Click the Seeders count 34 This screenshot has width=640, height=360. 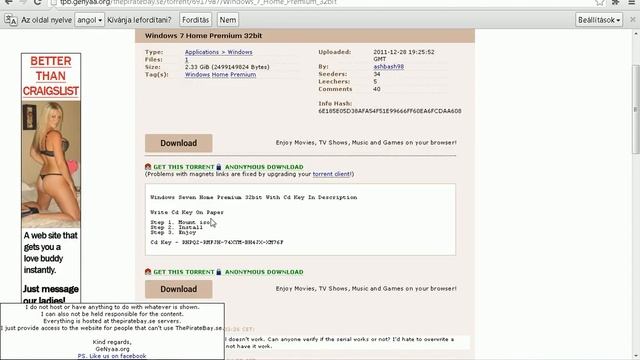tap(377, 74)
